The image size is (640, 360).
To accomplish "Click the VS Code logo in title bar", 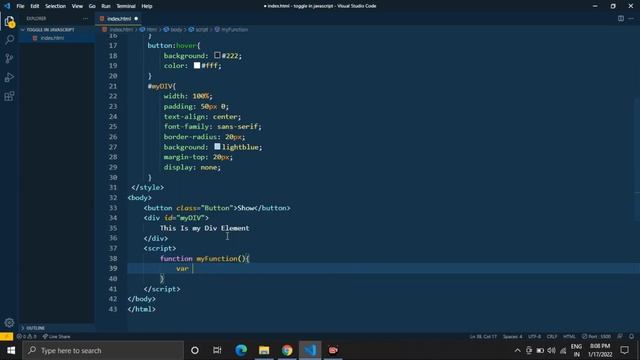I will click(x=7, y=6).
